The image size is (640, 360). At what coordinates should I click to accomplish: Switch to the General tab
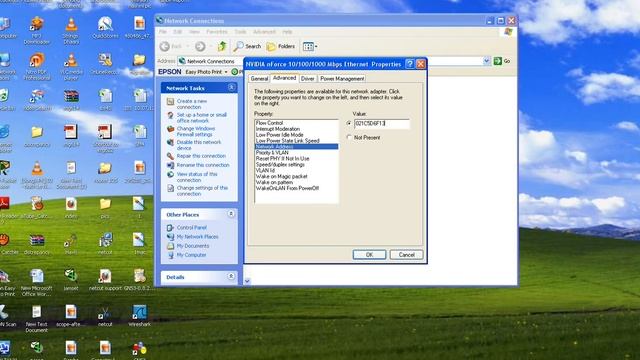(x=259, y=78)
